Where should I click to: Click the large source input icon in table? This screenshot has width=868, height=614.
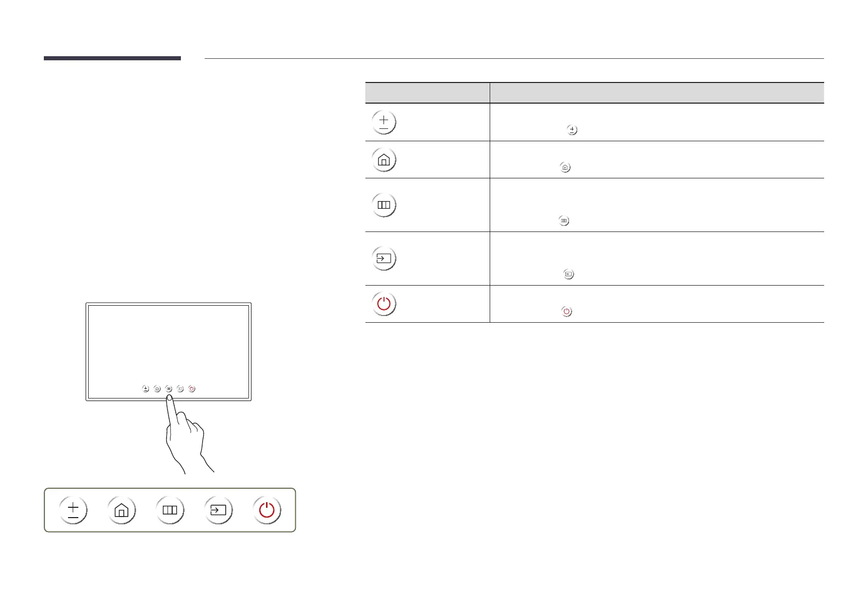tap(383, 258)
